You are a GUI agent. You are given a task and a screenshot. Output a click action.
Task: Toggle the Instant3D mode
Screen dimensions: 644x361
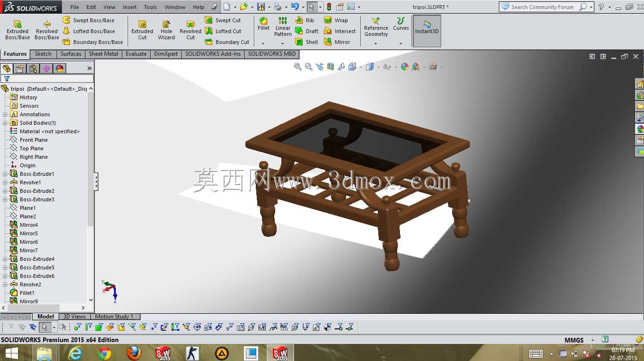(x=427, y=31)
